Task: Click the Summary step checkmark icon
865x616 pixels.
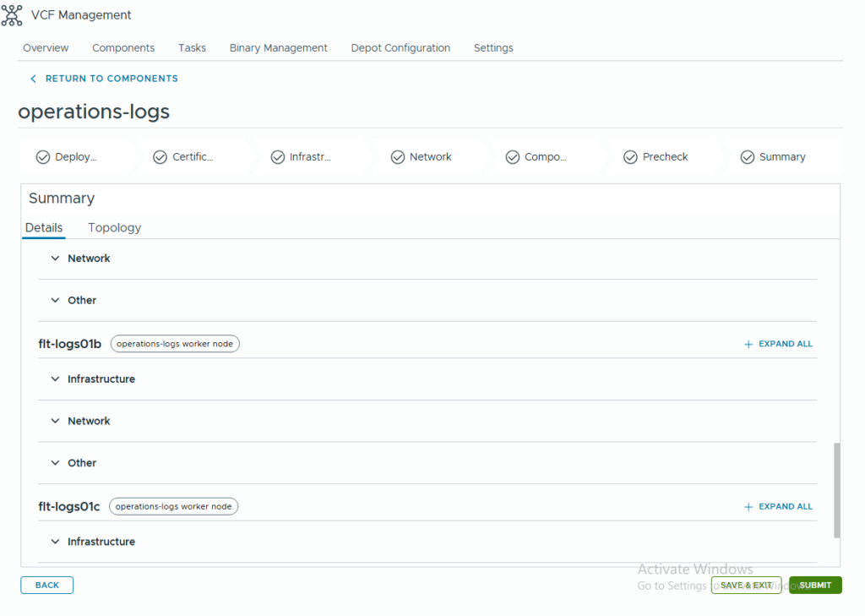Action: click(x=747, y=157)
